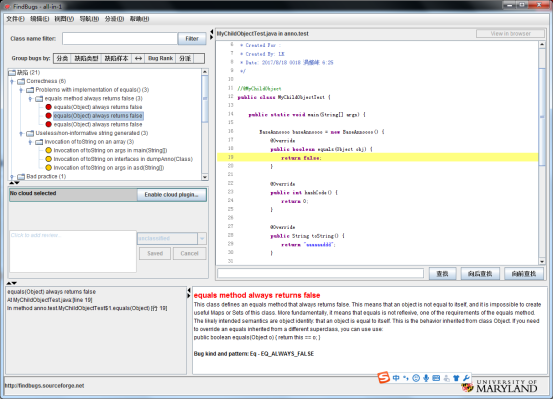Image resolution: width=553 pixels, height=399 pixels.
Task: Click the source search text field
Action: click(x=321, y=273)
